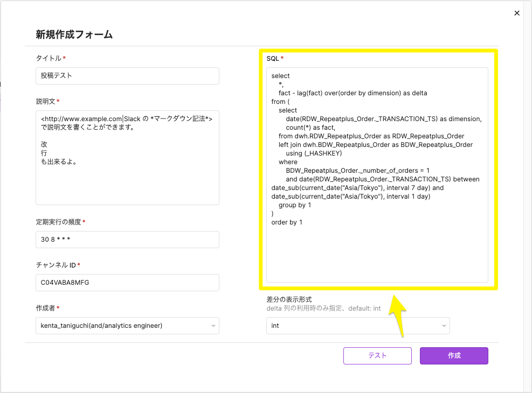
Task: Click the チャンネル ID label
Action: [x=56, y=265]
